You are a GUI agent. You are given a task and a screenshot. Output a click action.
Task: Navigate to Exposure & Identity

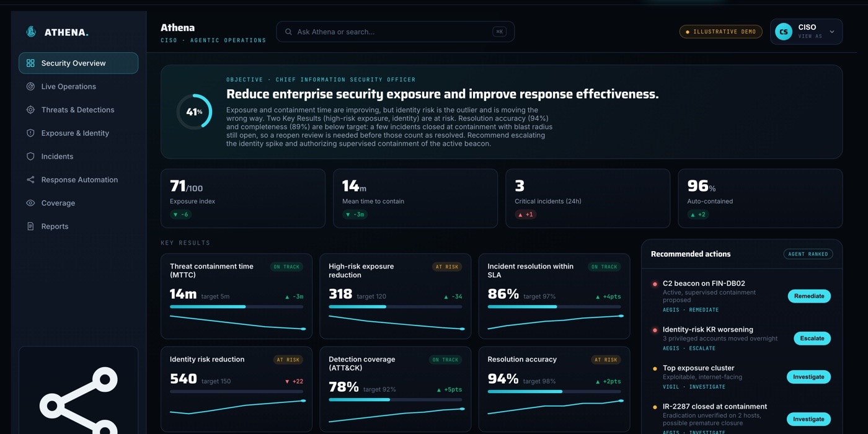[78, 133]
